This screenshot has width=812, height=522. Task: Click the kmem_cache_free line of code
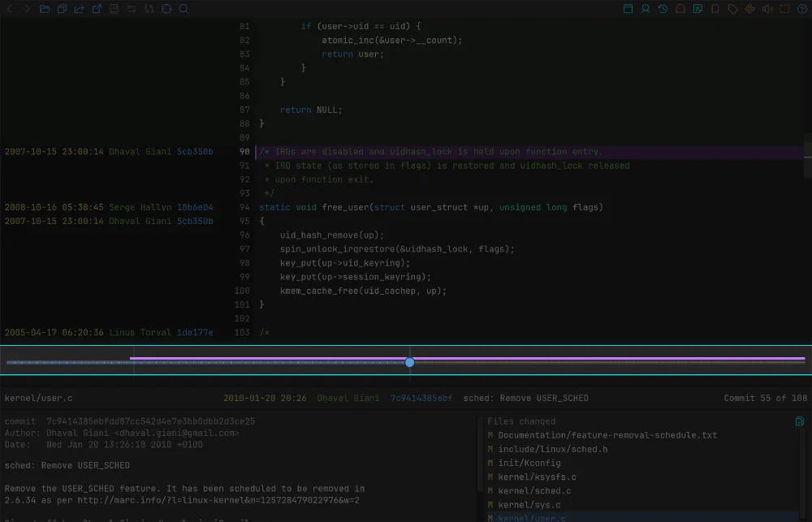pos(363,291)
